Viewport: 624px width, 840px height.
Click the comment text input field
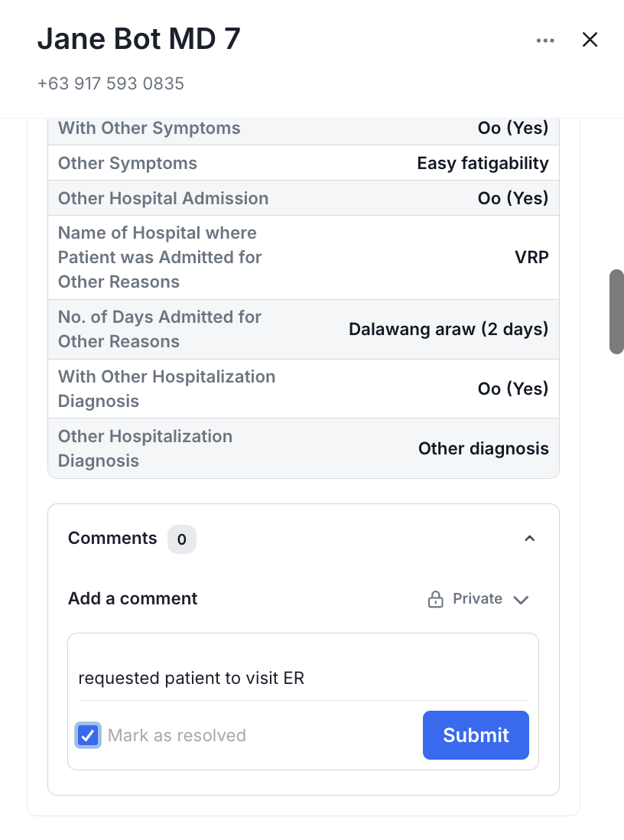[303, 678]
